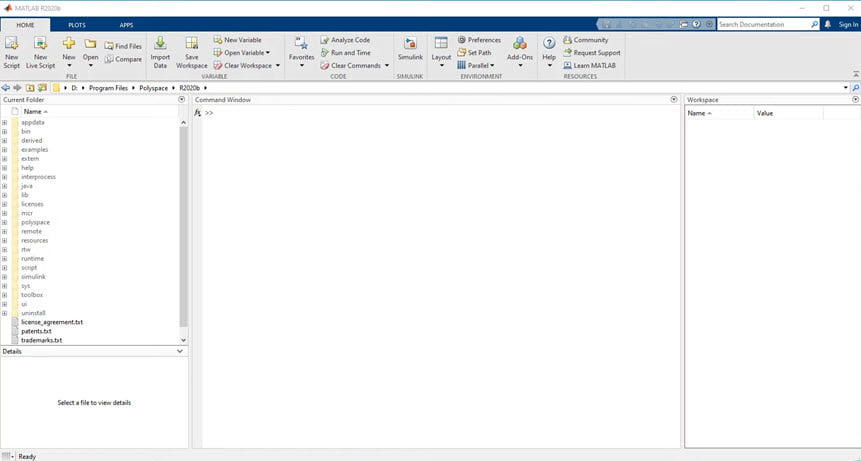The width and height of the screenshot is (861, 461).
Task: Click Request Support
Action: pyautogui.click(x=592, y=53)
